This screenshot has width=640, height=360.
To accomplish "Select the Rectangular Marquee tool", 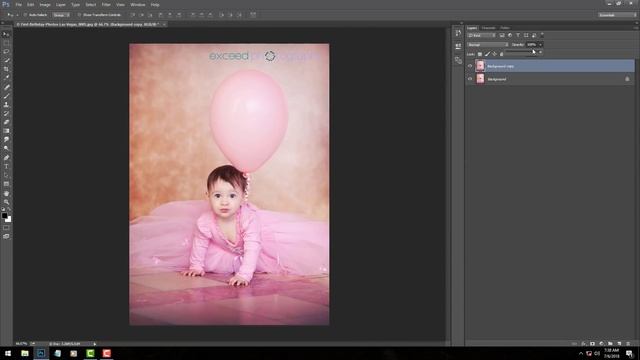I will 6,43.
